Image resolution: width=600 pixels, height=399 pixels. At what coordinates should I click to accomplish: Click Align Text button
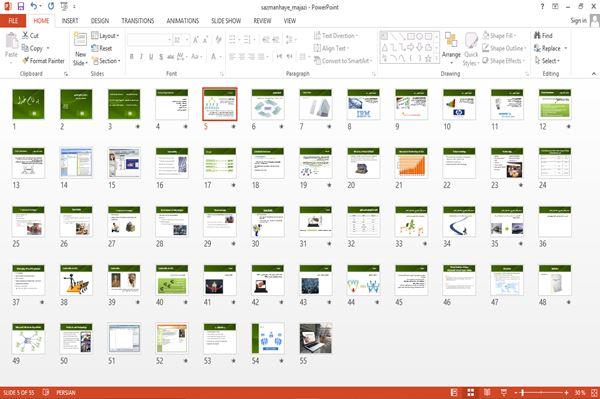point(331,48)
